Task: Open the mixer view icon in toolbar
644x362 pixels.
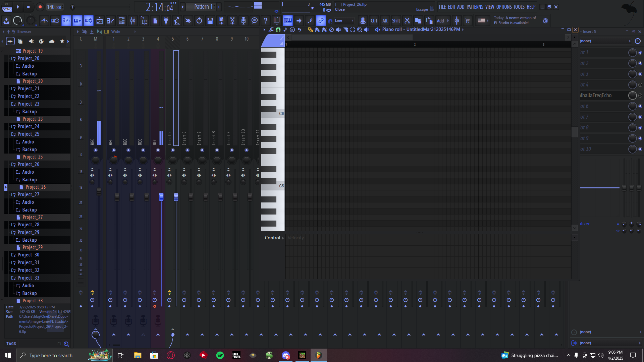Action: point(133,21)
